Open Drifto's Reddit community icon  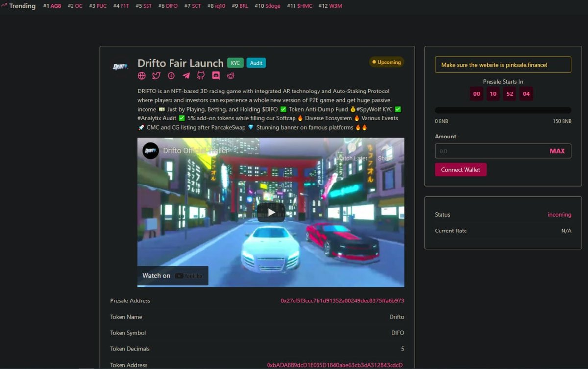click(230, 76)
